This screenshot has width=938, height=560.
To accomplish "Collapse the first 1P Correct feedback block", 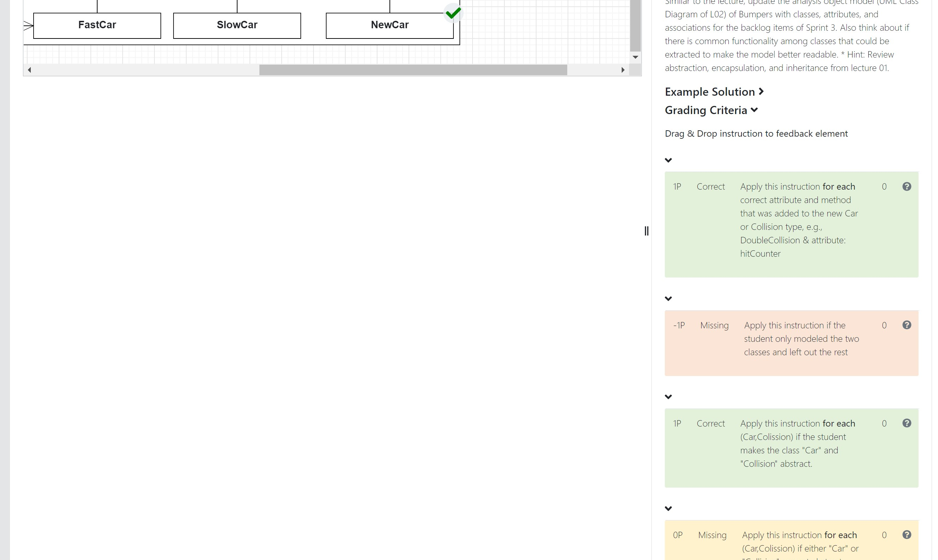I will 669,160.
